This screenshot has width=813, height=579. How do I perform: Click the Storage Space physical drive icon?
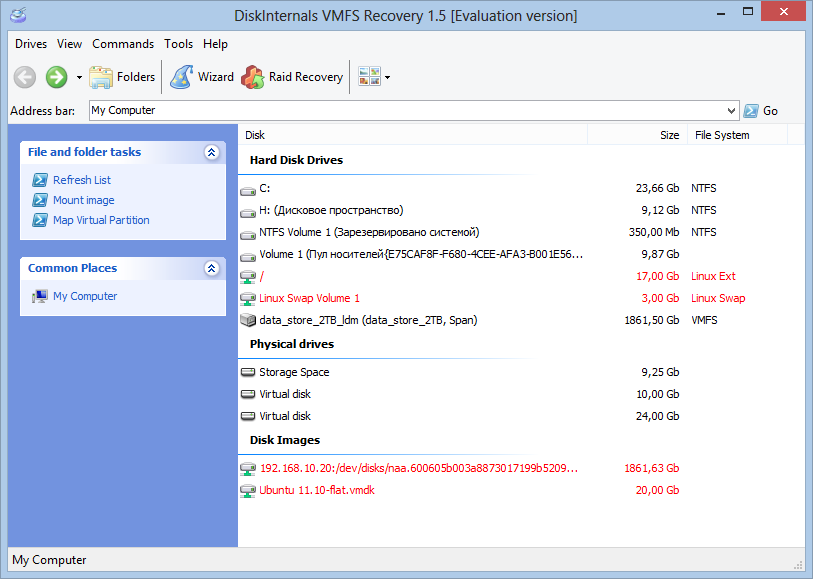pos(248,372)
